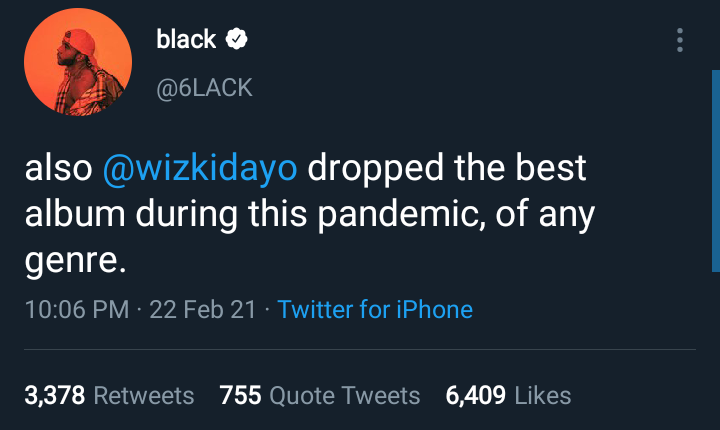Image resolution: width=720 pixels, height=430 pixels.
Task: Click the "22 Feb 21" date
Action: pyautogui.click(x=201, y=309)
